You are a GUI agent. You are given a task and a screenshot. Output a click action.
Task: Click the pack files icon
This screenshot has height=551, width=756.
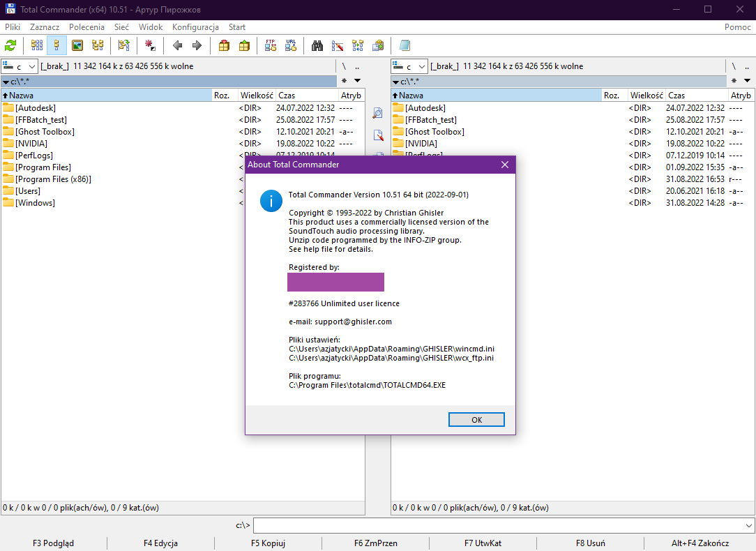pos(224,46)
